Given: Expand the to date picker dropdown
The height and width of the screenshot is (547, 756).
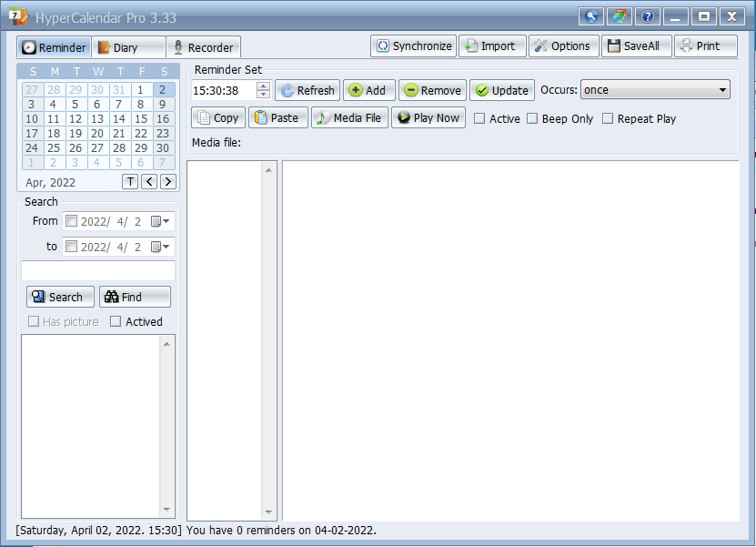Looking at the screenshot, I should point(160,247).
